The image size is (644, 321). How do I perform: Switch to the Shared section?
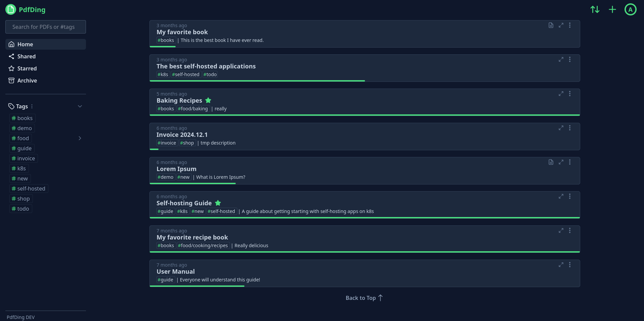pyautogui.click(x=26, y=56)
